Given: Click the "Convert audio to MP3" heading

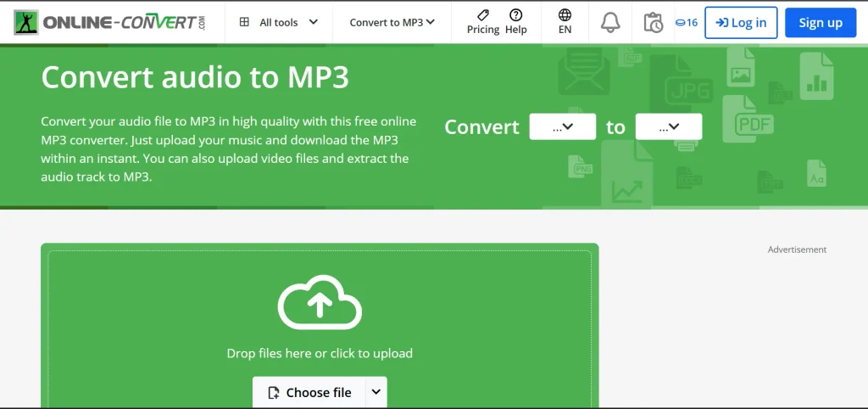Looking at the screenshot, I should [x=195, y=77].
